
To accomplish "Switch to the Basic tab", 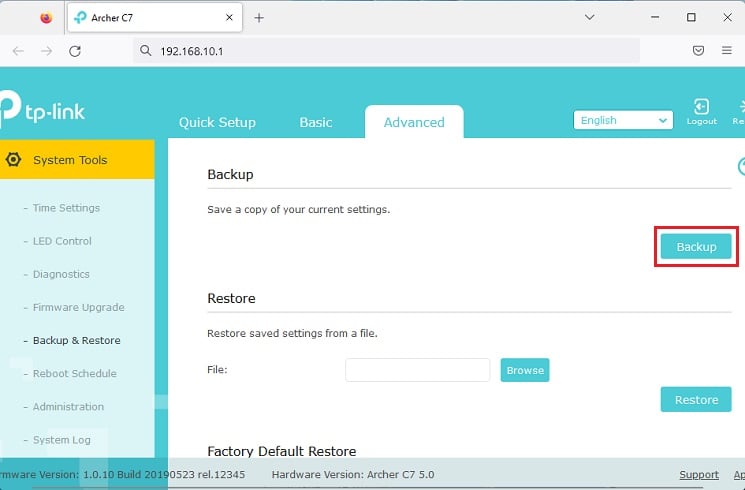I will (316, 122).
